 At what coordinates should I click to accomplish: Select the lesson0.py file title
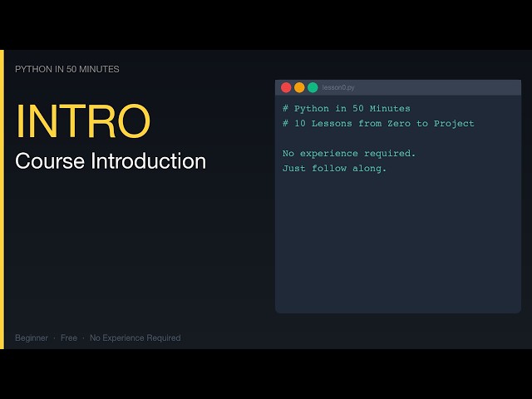pos(338,87)
